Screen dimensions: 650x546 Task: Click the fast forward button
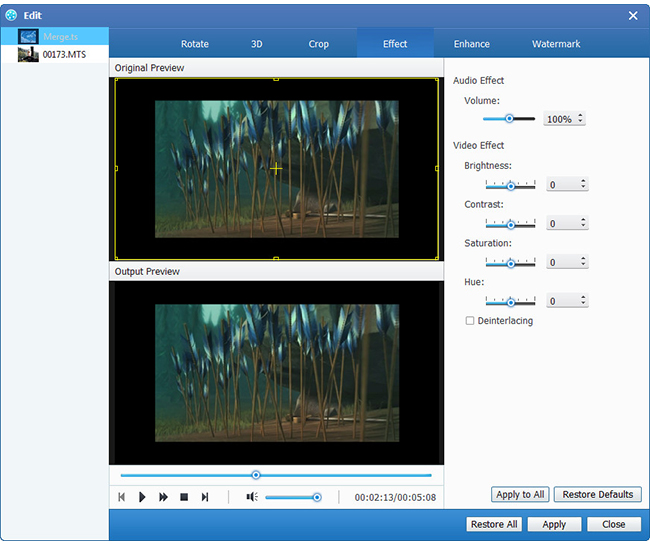[163, 497]
